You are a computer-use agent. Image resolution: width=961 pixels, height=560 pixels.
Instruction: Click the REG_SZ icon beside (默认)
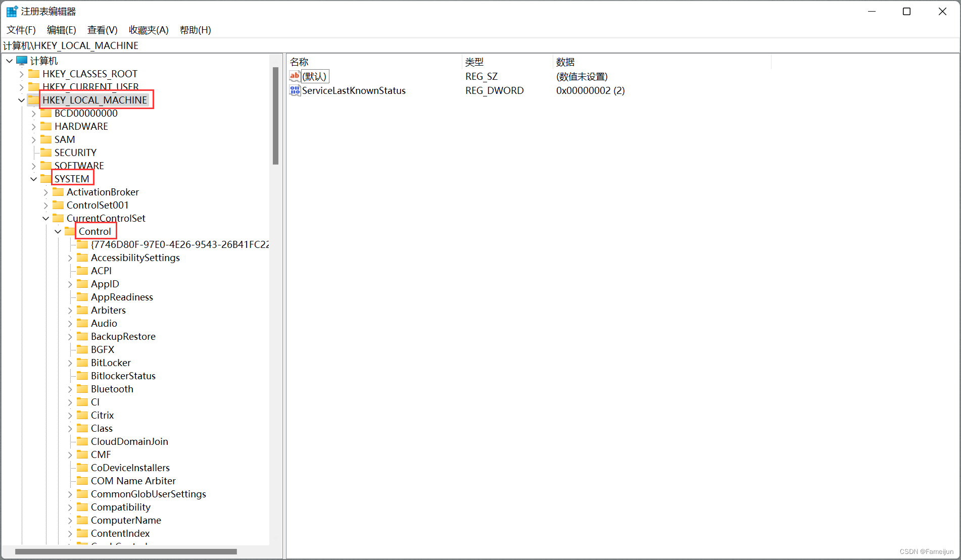295,76
